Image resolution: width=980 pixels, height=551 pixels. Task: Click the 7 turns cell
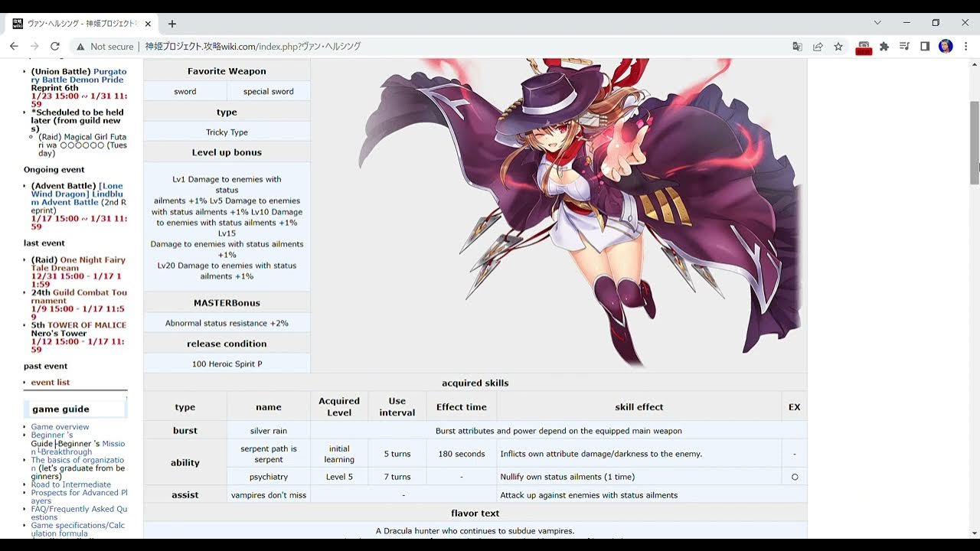(397, 477)
